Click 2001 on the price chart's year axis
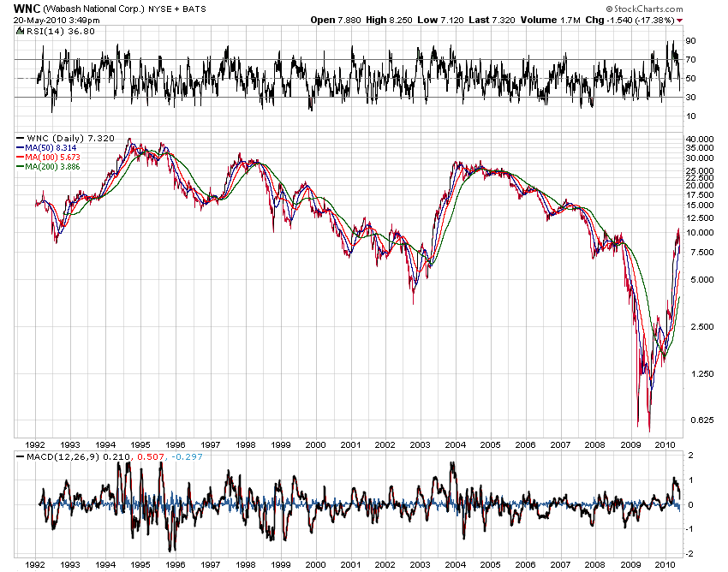The width and height of the screenshot is (728, 572). [x=350, y=444]
